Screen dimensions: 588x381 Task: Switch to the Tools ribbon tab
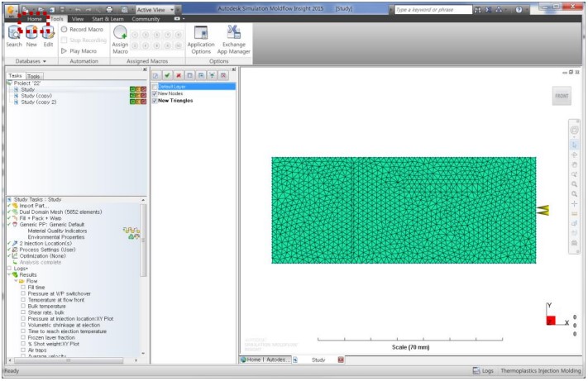coord(57,19)
